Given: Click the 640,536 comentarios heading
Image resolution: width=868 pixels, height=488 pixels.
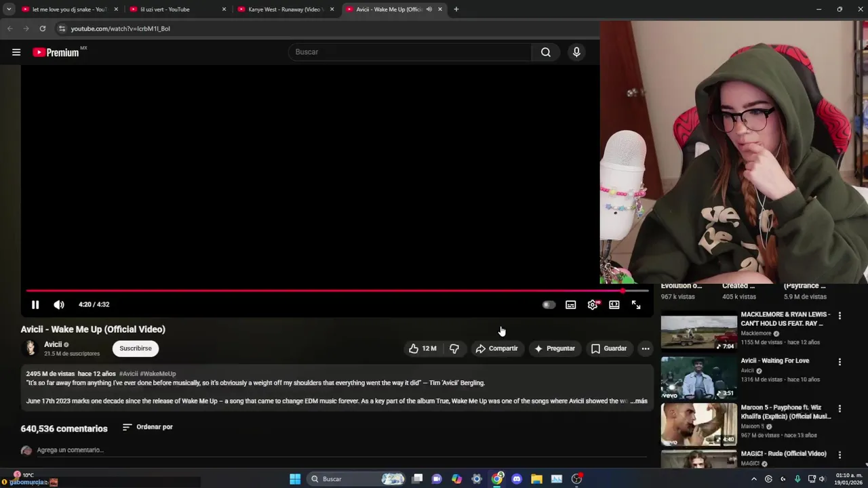Looking at the screenshot, I should click(x=64, y=428).
